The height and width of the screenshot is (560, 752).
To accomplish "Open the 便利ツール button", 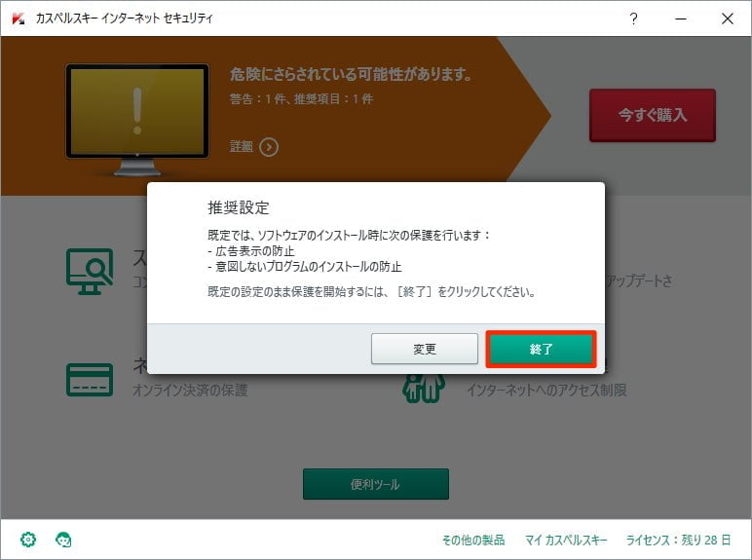I will 376,484.
